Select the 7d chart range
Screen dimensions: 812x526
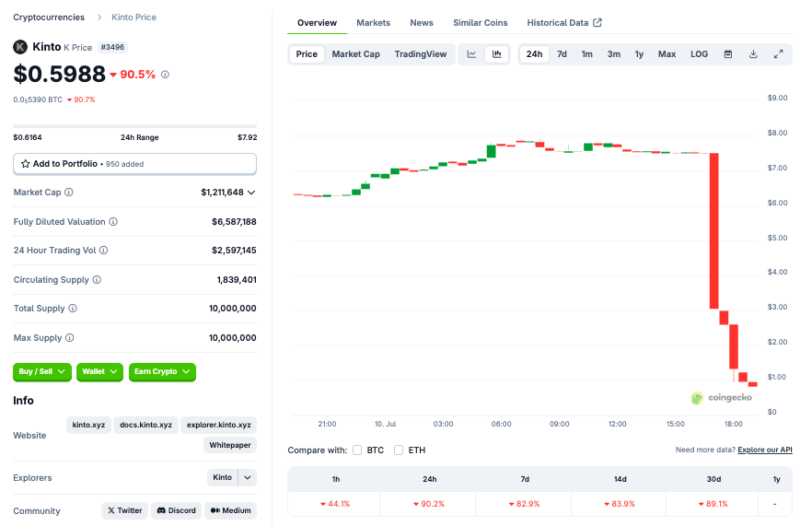pos(562,54)
